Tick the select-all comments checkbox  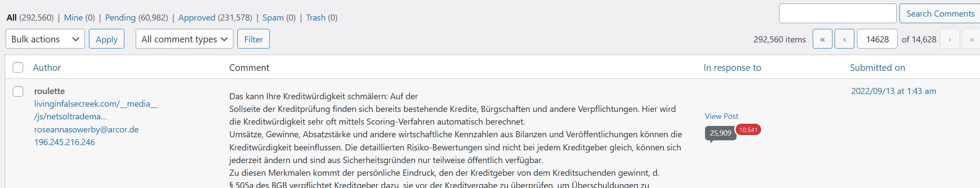tap(18, 67)
